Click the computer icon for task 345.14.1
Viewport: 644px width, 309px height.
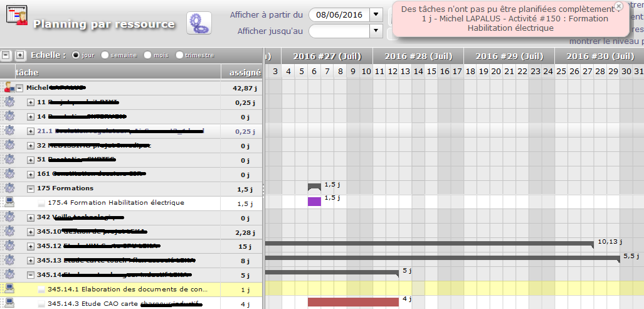coord(9,289)
